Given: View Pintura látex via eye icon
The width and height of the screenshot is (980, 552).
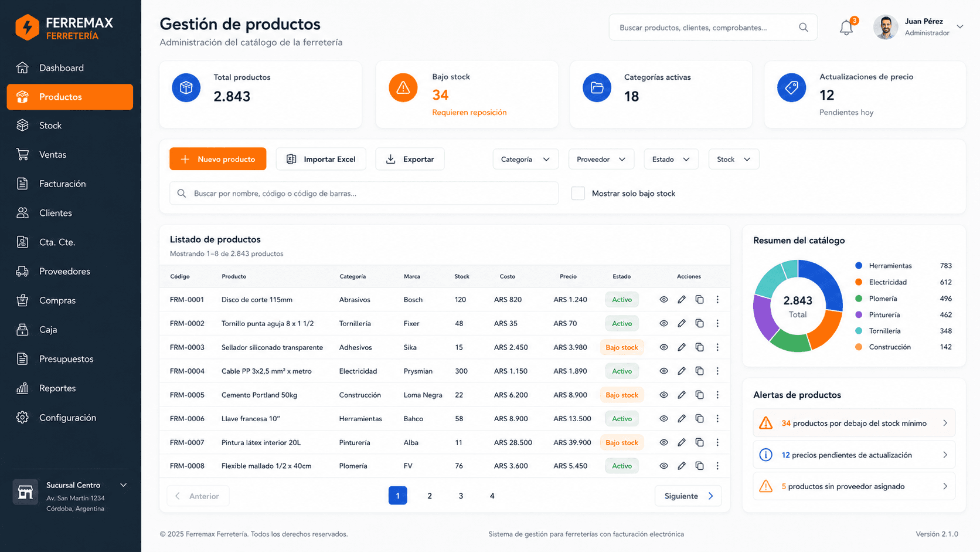Looking at the screenshot, I should 663,442.
